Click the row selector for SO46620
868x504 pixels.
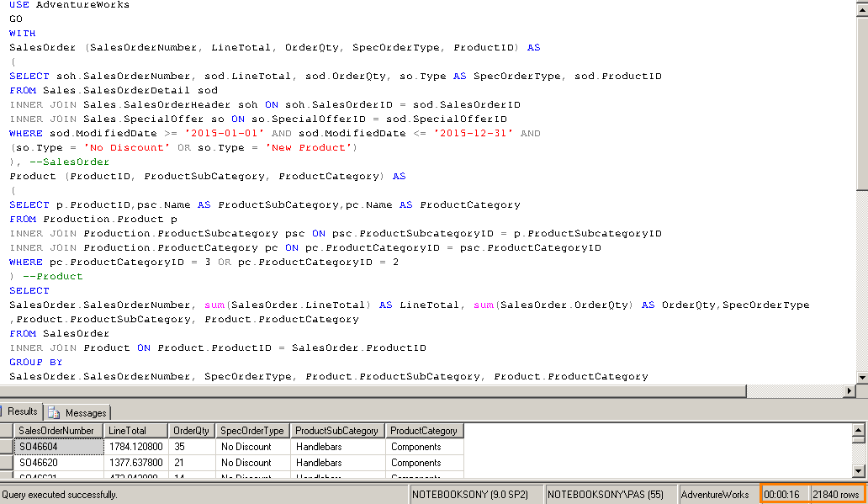pyautogui.click(x=7, y=463)
